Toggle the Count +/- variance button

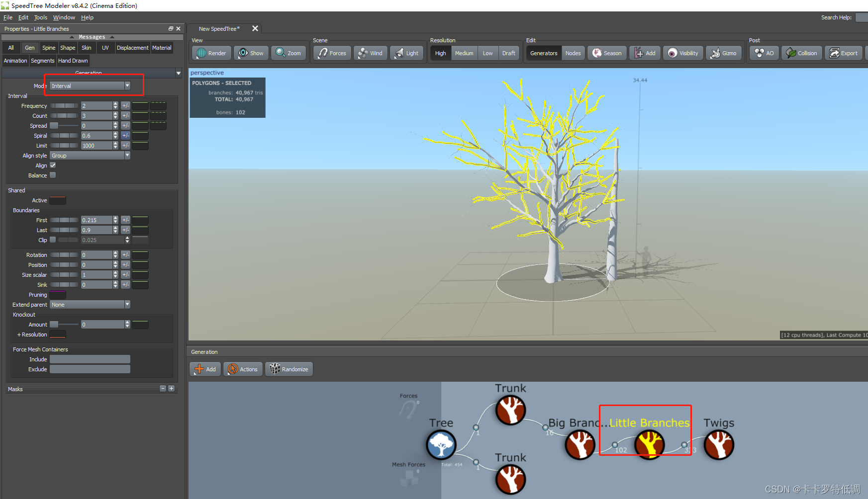pyautogui.click(x=125, y=115)
